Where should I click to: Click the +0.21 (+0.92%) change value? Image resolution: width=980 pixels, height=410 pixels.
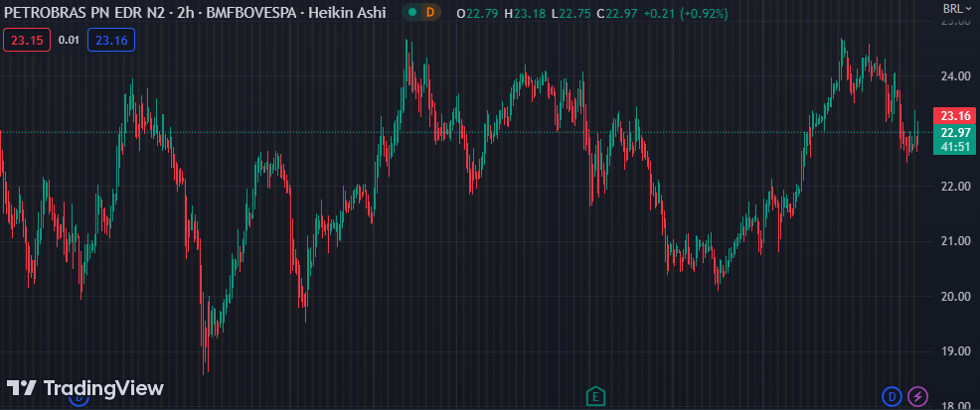click(686, 13)
